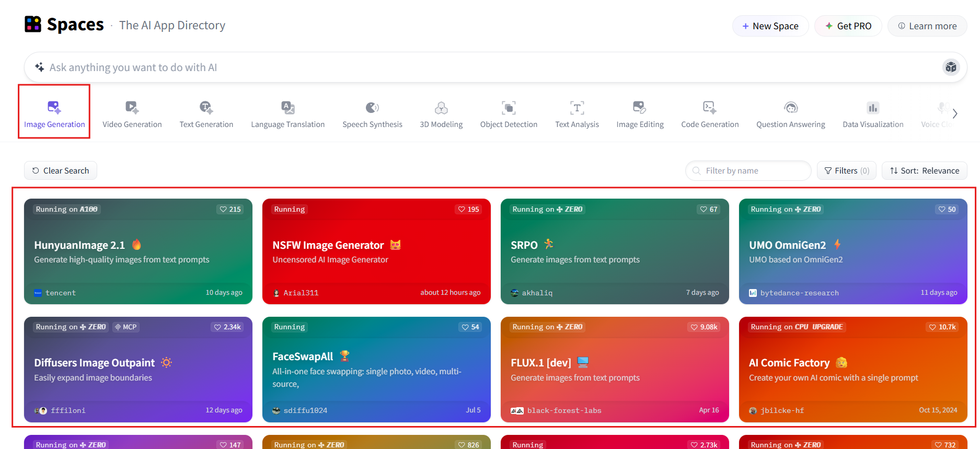Visit the fffiloni author profile
This screenshot has height=449, width=980.
[60, 410]
